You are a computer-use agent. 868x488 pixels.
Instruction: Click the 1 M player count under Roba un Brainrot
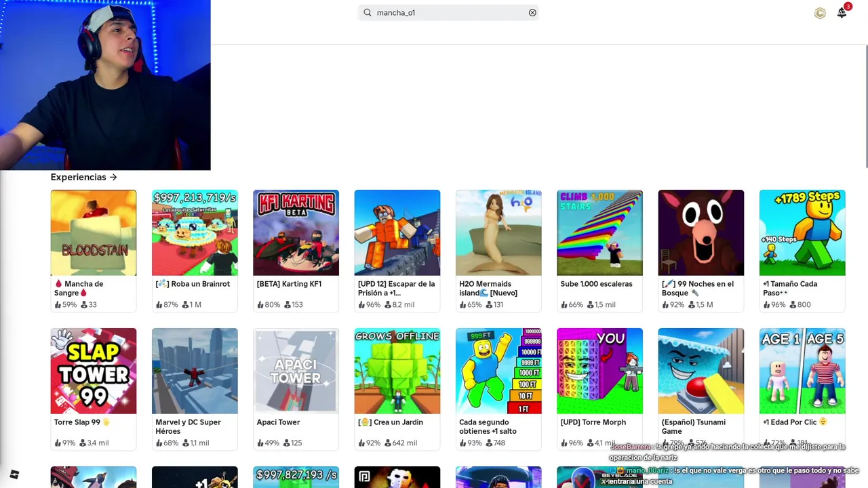pyautogui.click(x=191, y=305)
